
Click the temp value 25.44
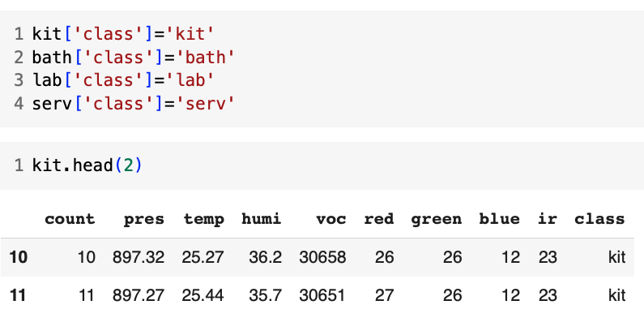tap(203, 295)
